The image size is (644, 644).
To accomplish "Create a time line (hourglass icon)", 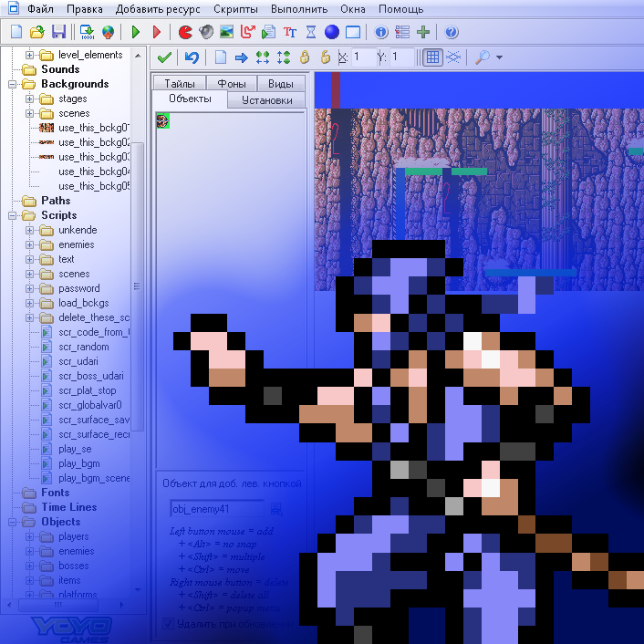I will [x=311, y=32].
